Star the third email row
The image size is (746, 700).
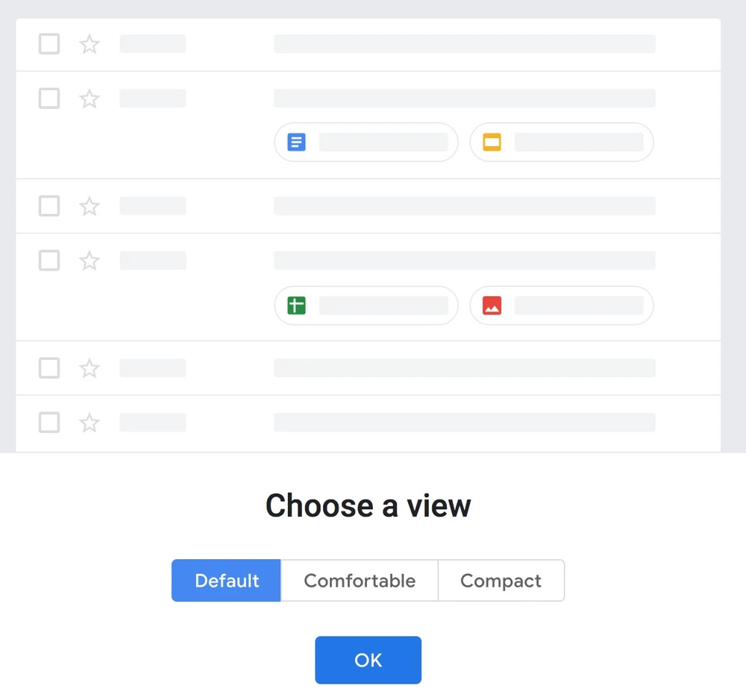tap(90, 206)
